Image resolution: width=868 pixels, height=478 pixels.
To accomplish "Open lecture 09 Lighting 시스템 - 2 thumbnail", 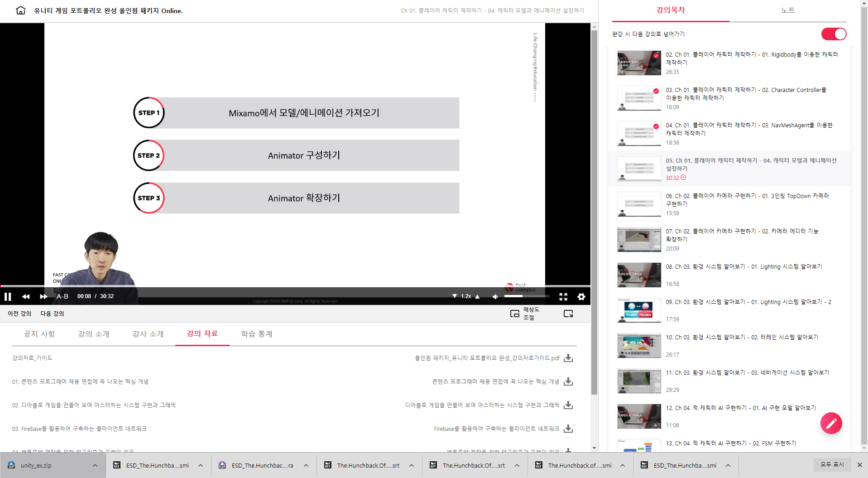I will pos(639,310).
